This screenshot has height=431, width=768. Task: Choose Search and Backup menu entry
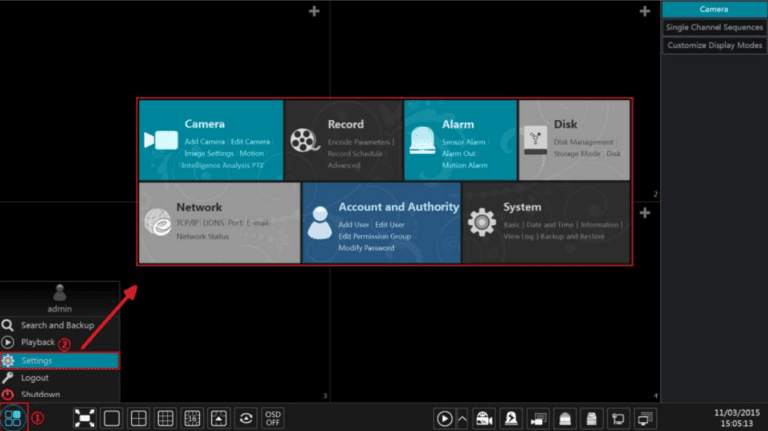point(57,325)
